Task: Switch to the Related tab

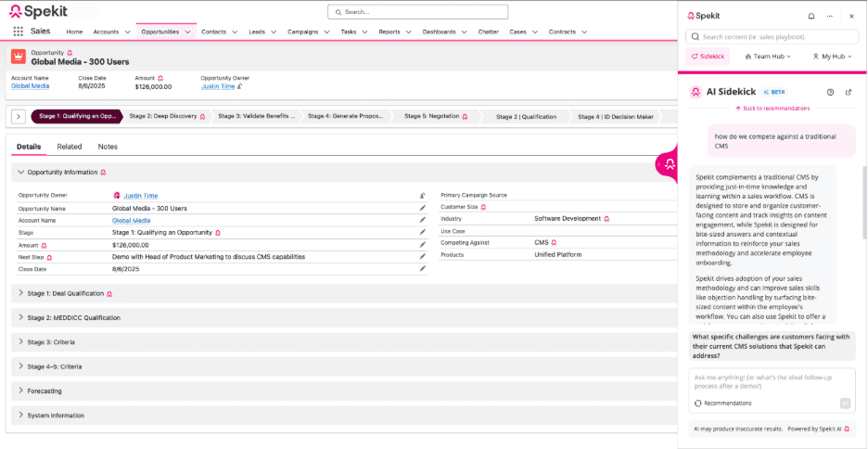Action: coord(70,147)
